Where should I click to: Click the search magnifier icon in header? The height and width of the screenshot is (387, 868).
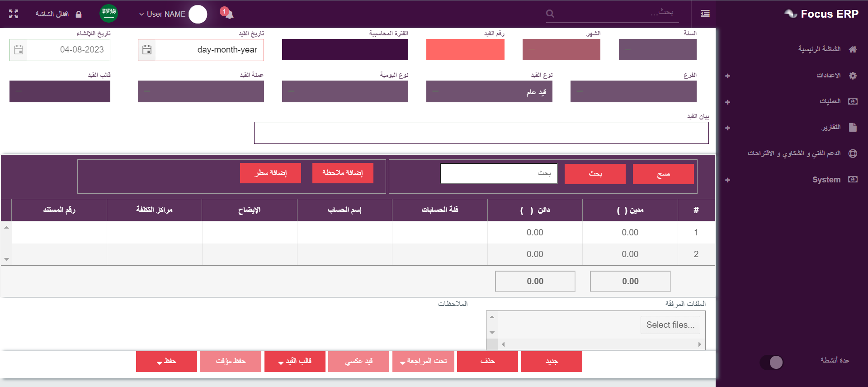coord(550,14)
